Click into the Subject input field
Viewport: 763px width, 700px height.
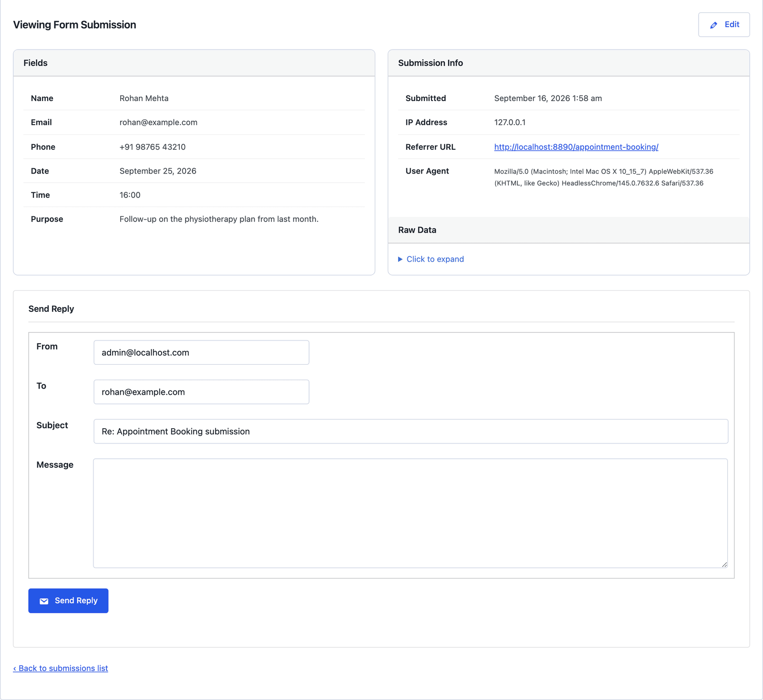pyautogui.click(x=411, y=432)
